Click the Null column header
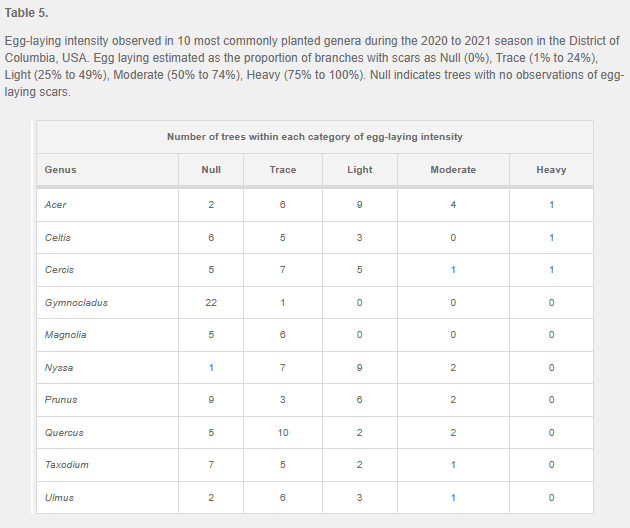The height and width of the screenshot is (528, 630). [211, 170]
